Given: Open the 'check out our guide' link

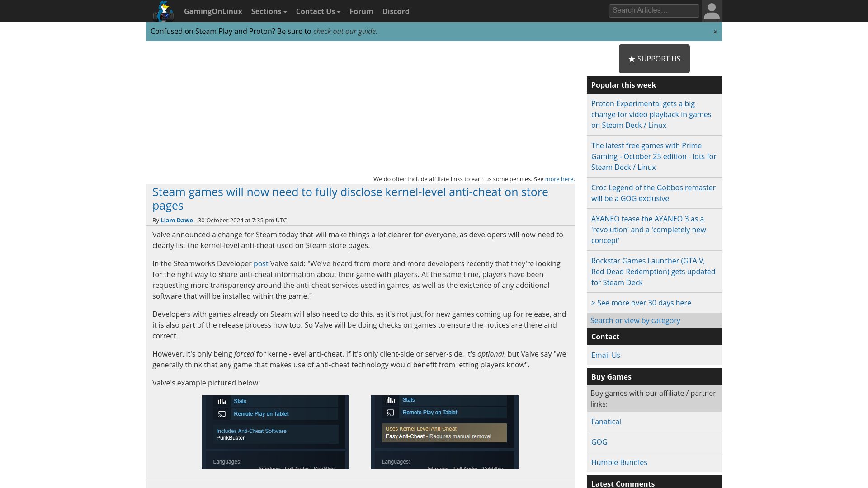Looking at the screenshot, I should point(344,31).
